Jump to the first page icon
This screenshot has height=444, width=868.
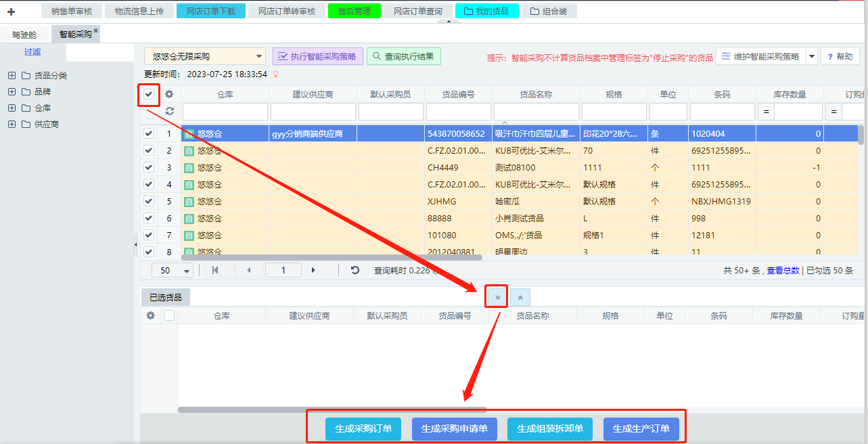[215, 270]
